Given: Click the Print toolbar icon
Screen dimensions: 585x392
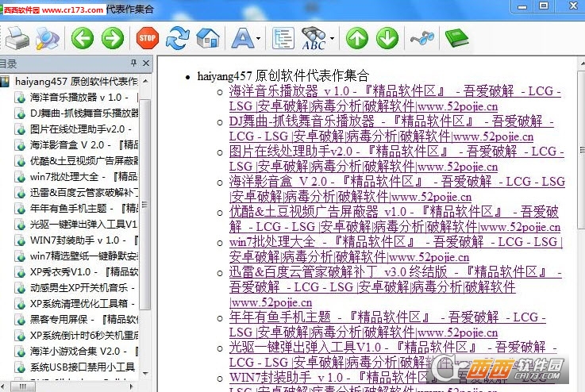Looking at the screenshot, I should coord(17,38).
